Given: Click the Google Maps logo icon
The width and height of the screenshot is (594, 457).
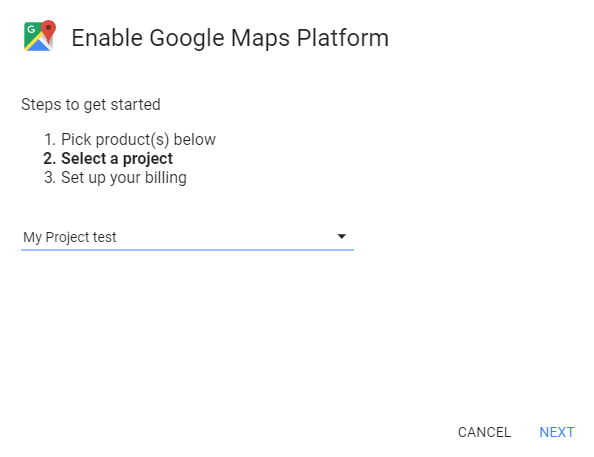Looking at the screenshot, I should pyautogui.click(x=40, y=36).
